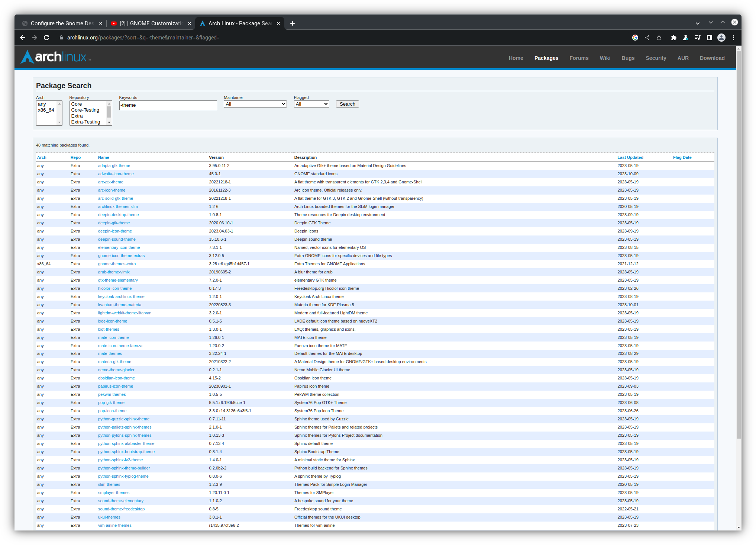The height and width of the screenshot is (545, 756).
Task: Sort results by Arch column
Action: 42,157
